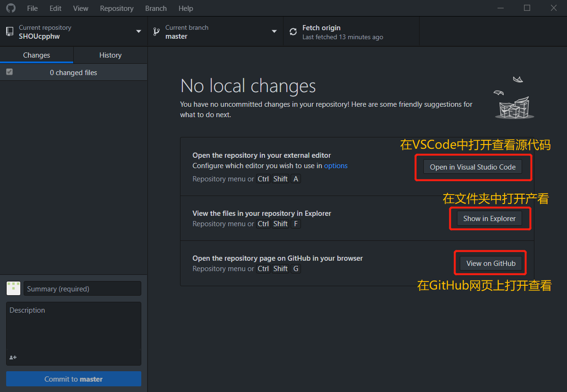Image resolution: width=567 pixels, height=392 pixels.
Task: Expand the Current branch dropdown arrow
Action: tap(274, 32)
